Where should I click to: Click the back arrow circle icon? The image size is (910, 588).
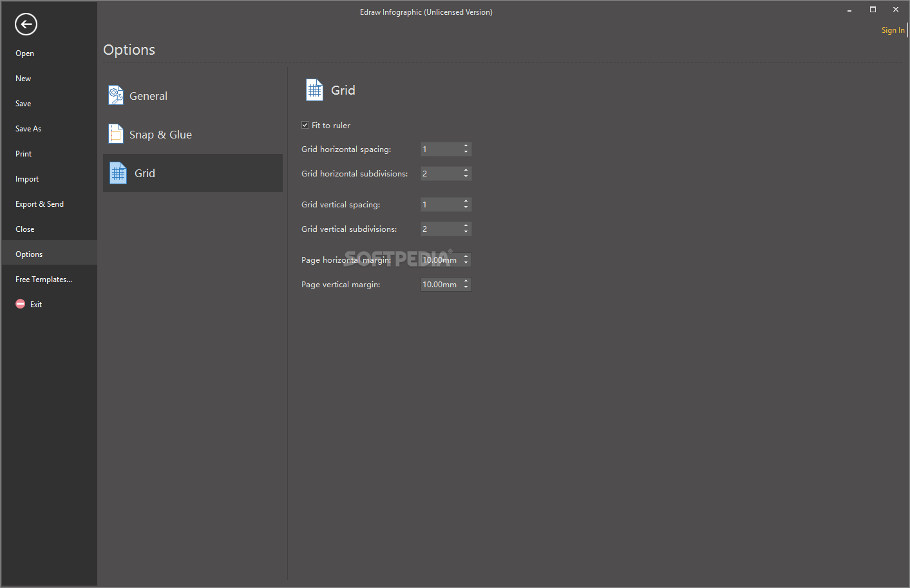(x=26, y=24)
